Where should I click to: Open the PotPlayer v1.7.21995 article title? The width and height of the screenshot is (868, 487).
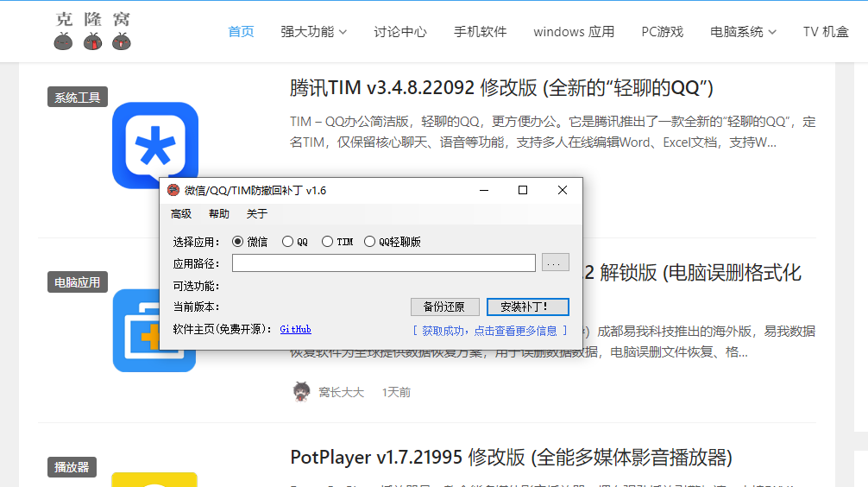pos(511,457)
